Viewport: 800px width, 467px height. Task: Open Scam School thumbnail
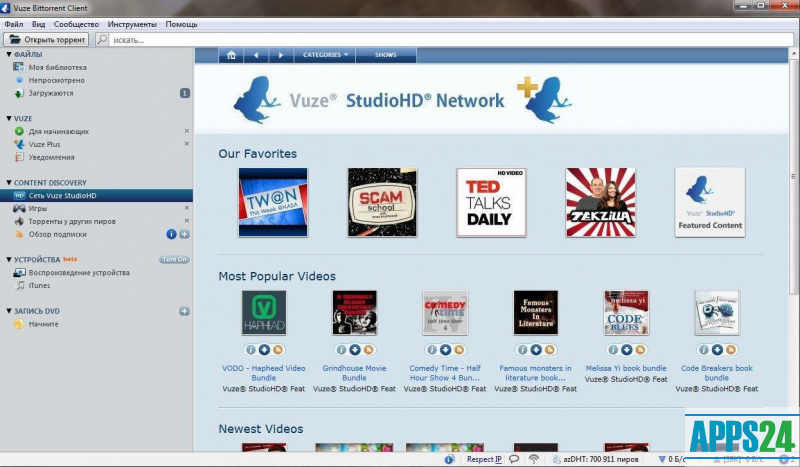point(382,202)
